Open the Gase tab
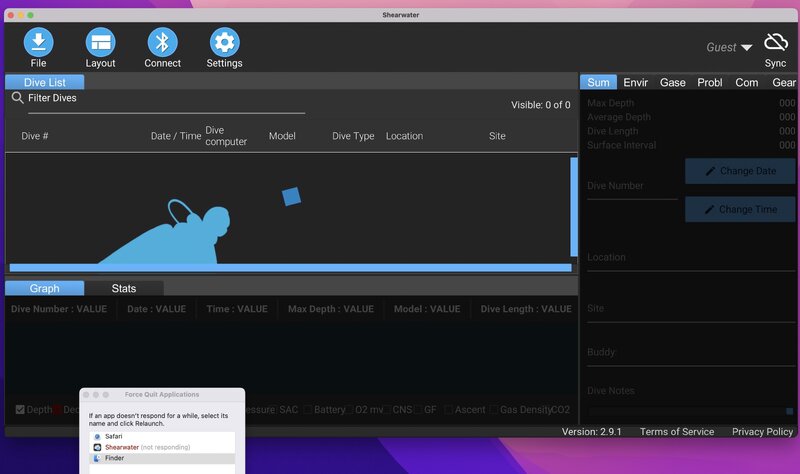The width and height of the screenshot is (800, 474). coord(672,82)
